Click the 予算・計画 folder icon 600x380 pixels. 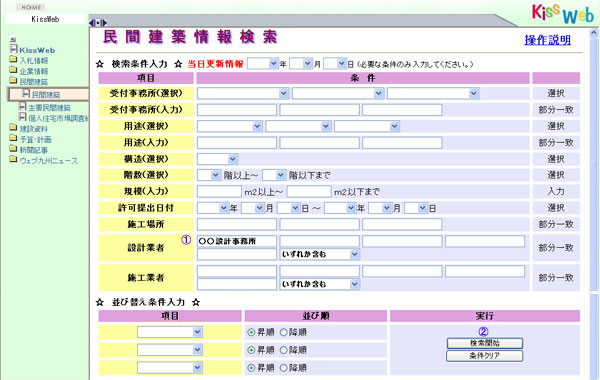coord(13,138)
